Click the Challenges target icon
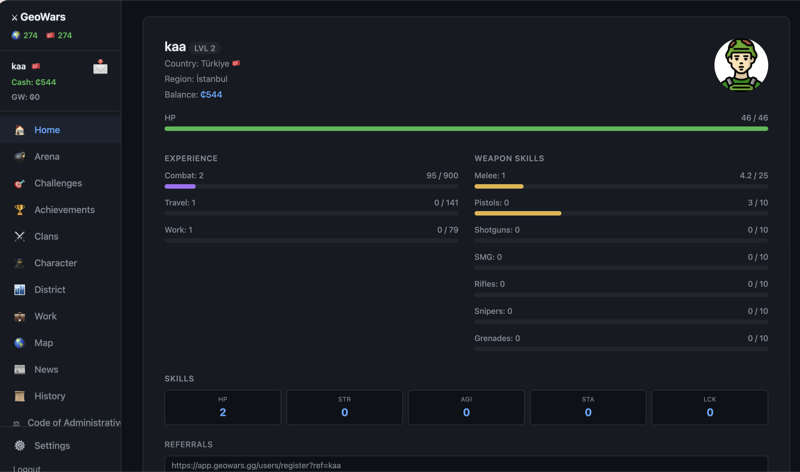The height and width of the screenshot is (472, 800). click(19, 184)
